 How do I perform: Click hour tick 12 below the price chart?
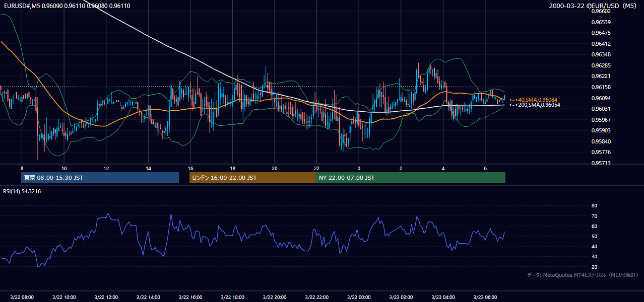106,168
